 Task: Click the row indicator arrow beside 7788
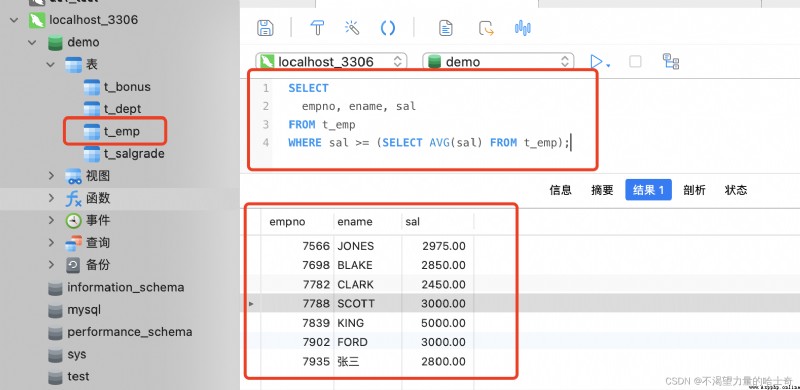pos(251,304)
